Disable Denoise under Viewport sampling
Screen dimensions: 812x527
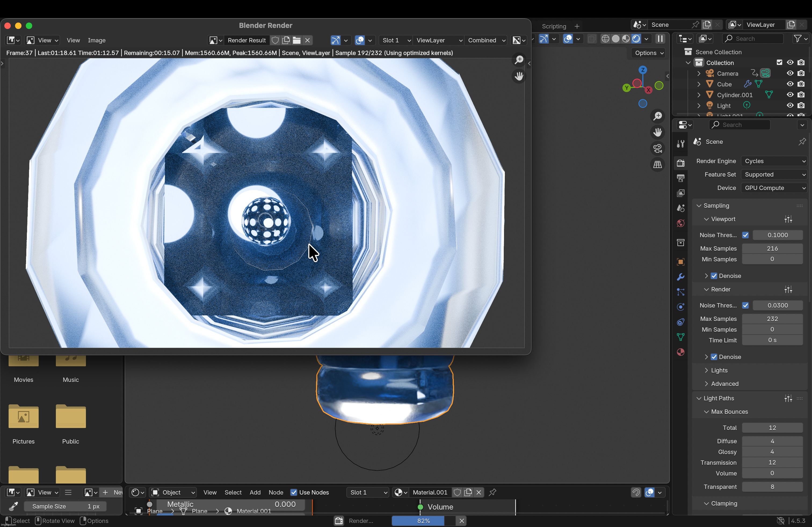(714, 276)
